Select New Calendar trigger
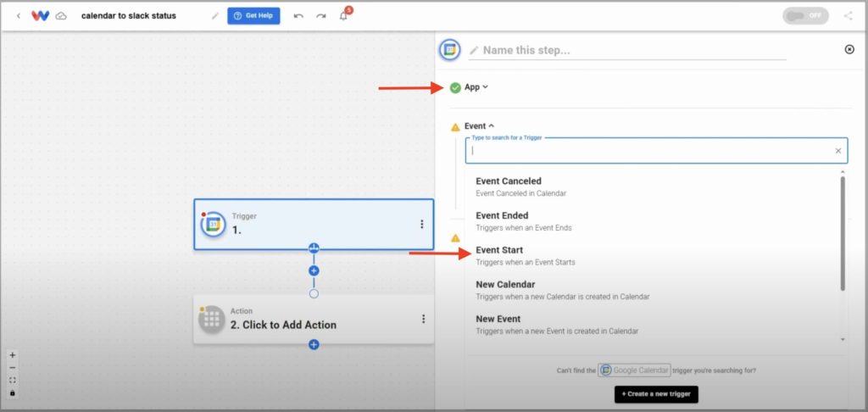The image size is (868, 412). pos(653,290)
